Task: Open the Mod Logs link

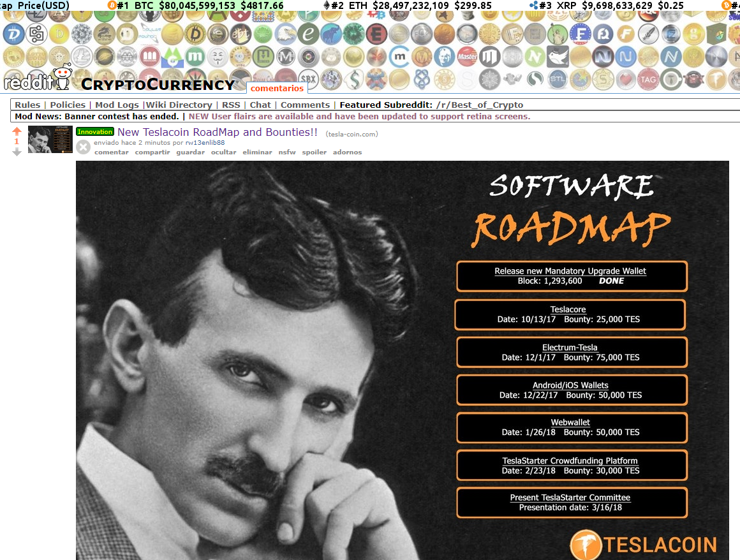Action: [117, 105]
